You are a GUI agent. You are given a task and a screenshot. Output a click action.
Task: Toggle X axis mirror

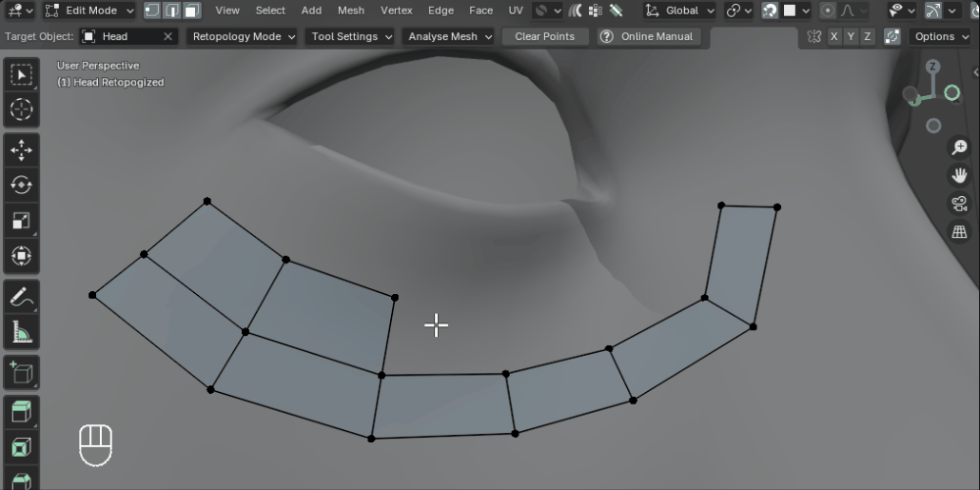[834, 36]
